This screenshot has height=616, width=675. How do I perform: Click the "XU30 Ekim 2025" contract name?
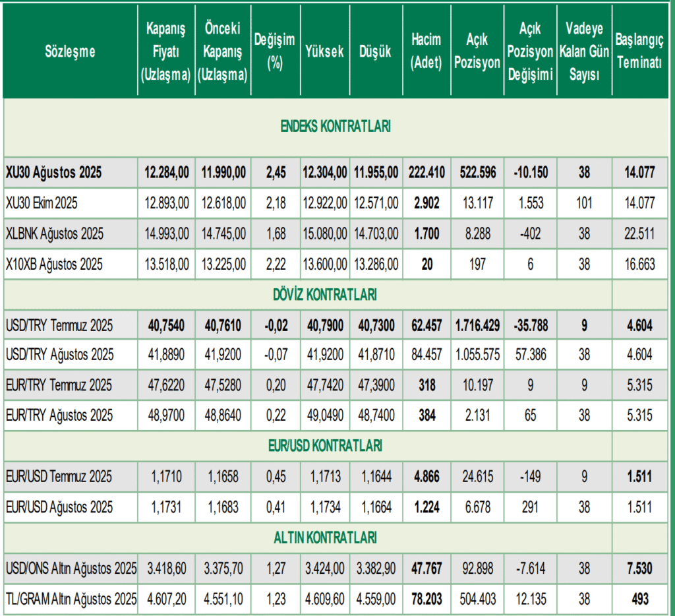42,203
